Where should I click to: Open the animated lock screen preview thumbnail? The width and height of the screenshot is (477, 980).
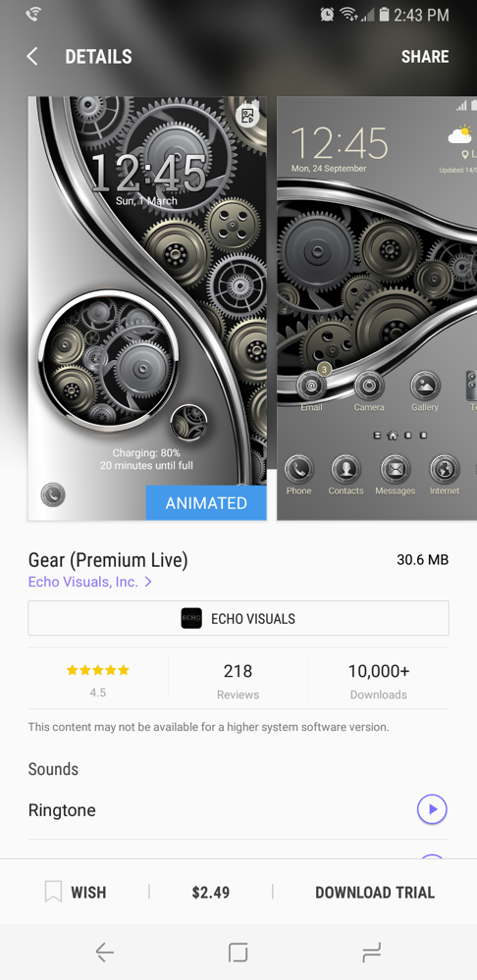pos(147,308)
